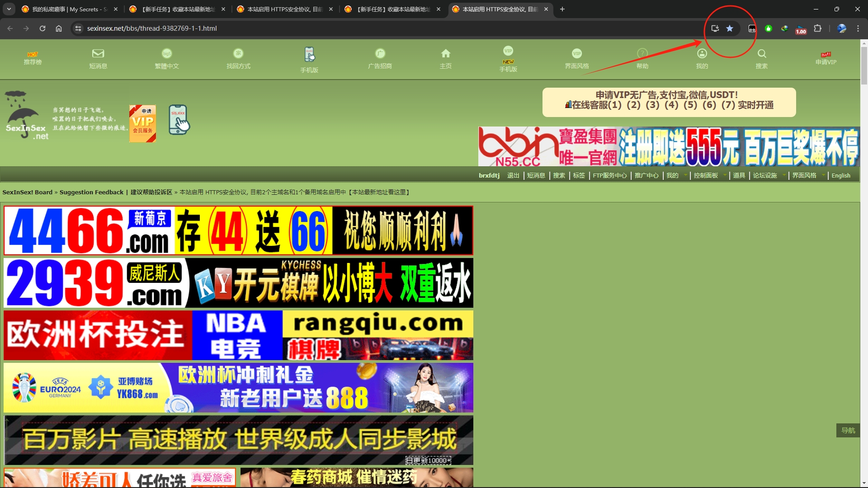View site information icon beside the URL
868x488 pixels.
[78, 28]
